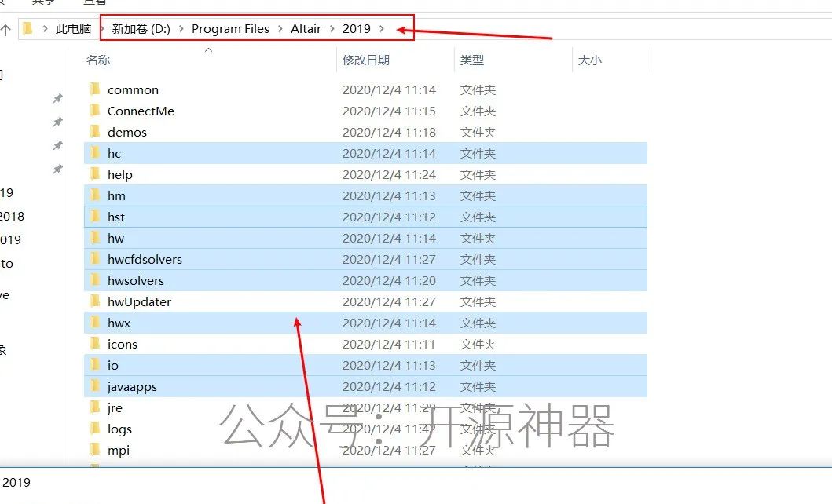Image resolution: width=832 pixels, height=504 pixels.
Task: Select the hwx folder name
Action: tap(119, 323)
